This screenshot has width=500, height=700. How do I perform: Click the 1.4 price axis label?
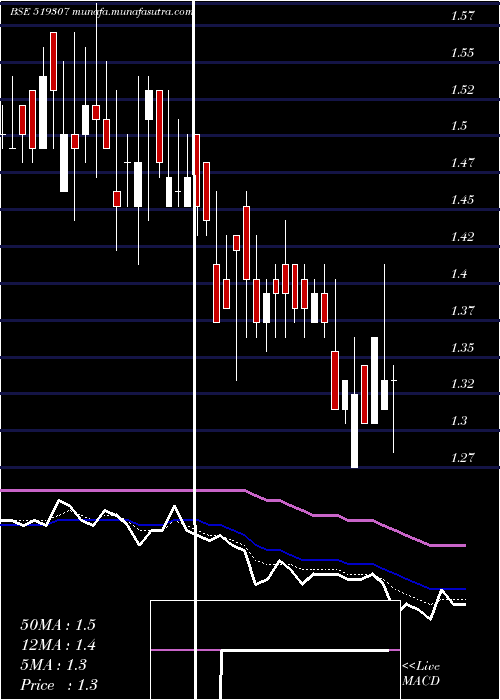[458, 273]
